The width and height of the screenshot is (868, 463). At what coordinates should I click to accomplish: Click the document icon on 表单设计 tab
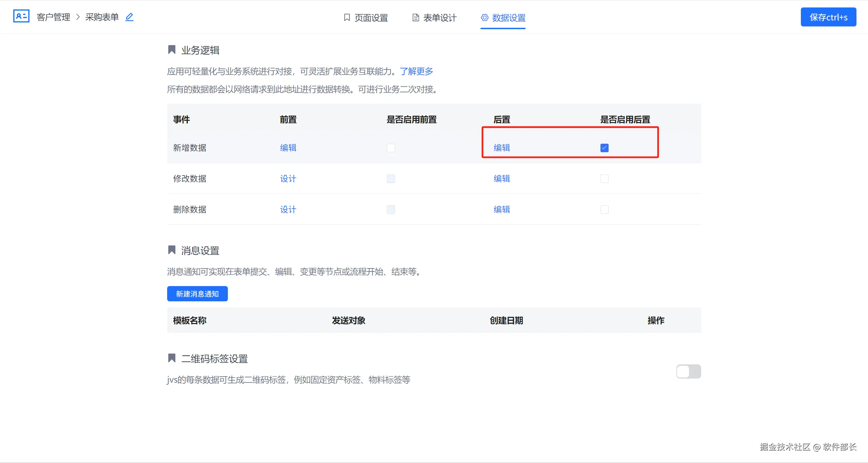click(416, 18)
